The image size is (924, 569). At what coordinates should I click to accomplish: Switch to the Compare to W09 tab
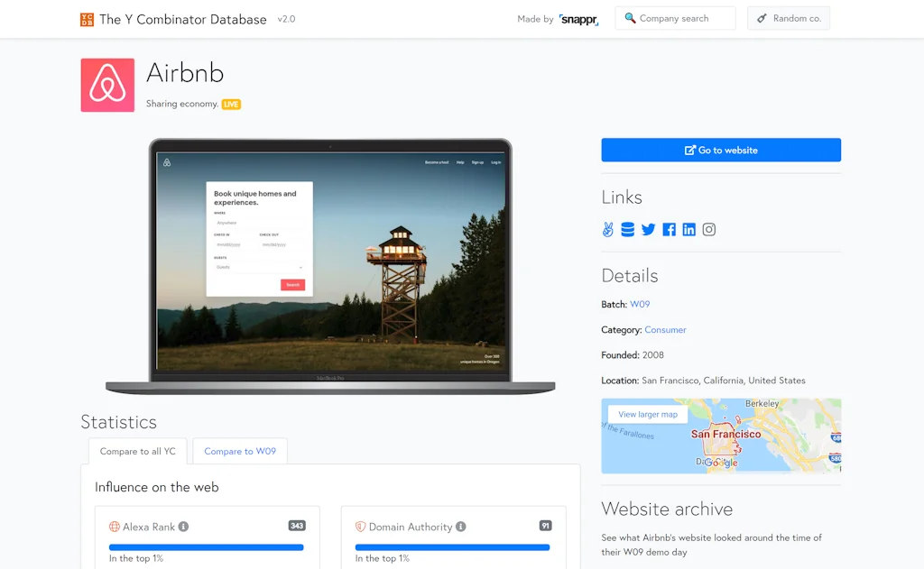click(239, 451)
